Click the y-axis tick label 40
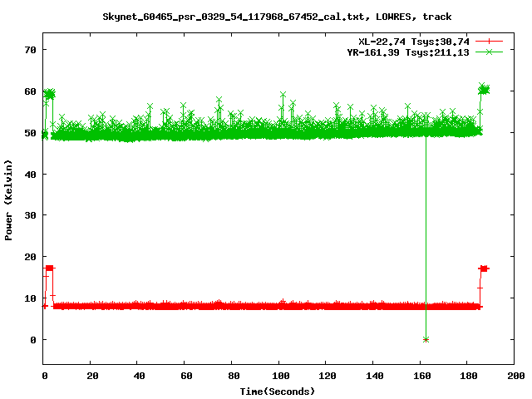Screen dimensions: 532x399 point(30,175)
